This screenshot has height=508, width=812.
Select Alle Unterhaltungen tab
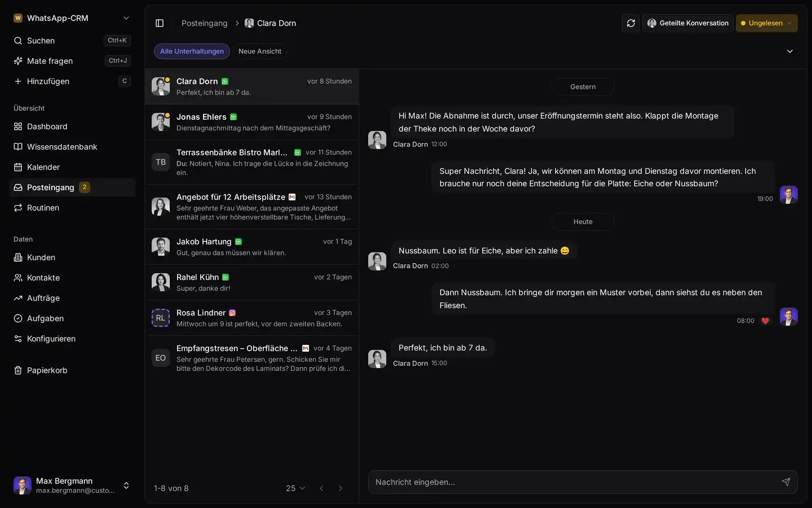192,51
